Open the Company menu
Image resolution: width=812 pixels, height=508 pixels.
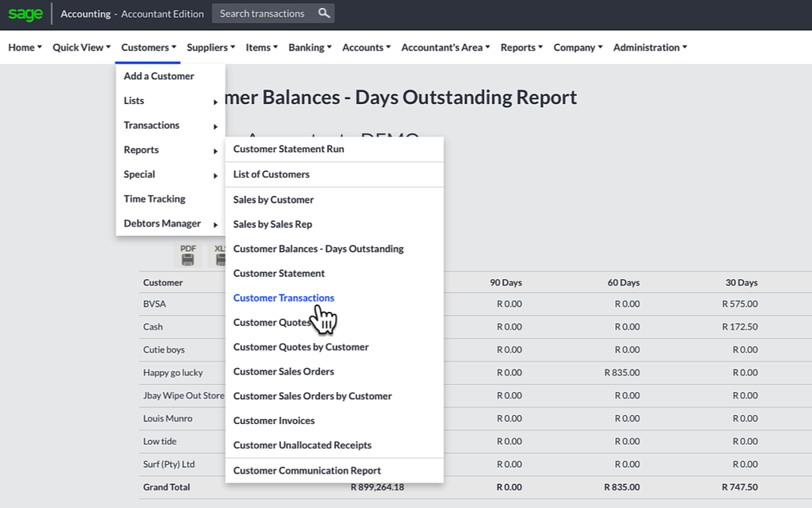click(x=575, y=47)
